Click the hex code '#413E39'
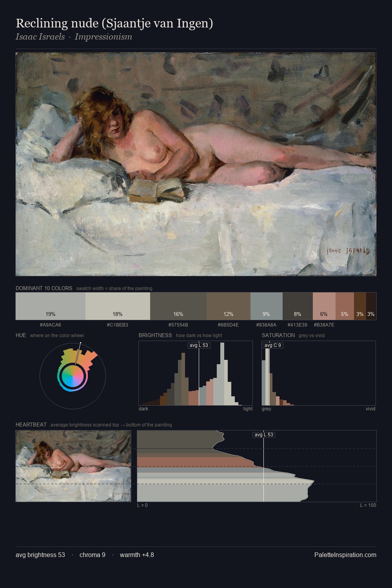Screen dimensions: 392x588 pos(298,325)
